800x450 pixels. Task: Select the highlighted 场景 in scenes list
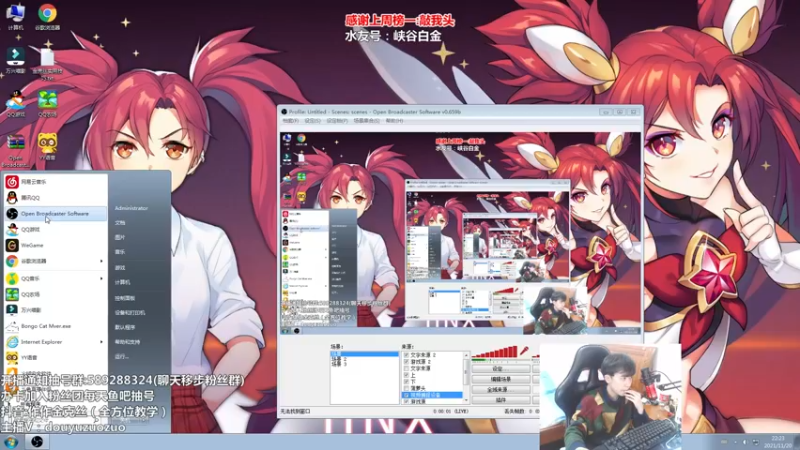[364, 354]
